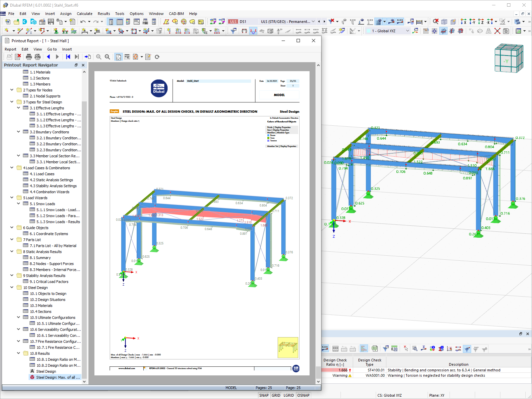This screenshot has height=399, width=532.
Task: Undo the last action in RFEM
Action: (82, 21)
